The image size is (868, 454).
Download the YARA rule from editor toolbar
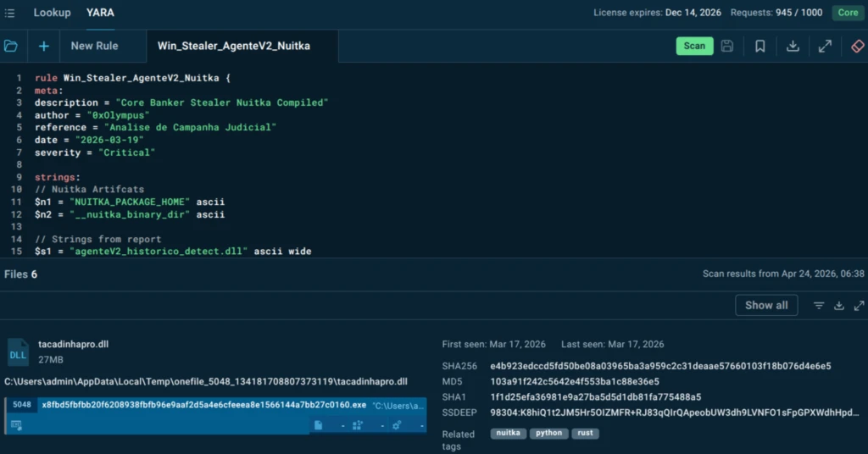793,46
